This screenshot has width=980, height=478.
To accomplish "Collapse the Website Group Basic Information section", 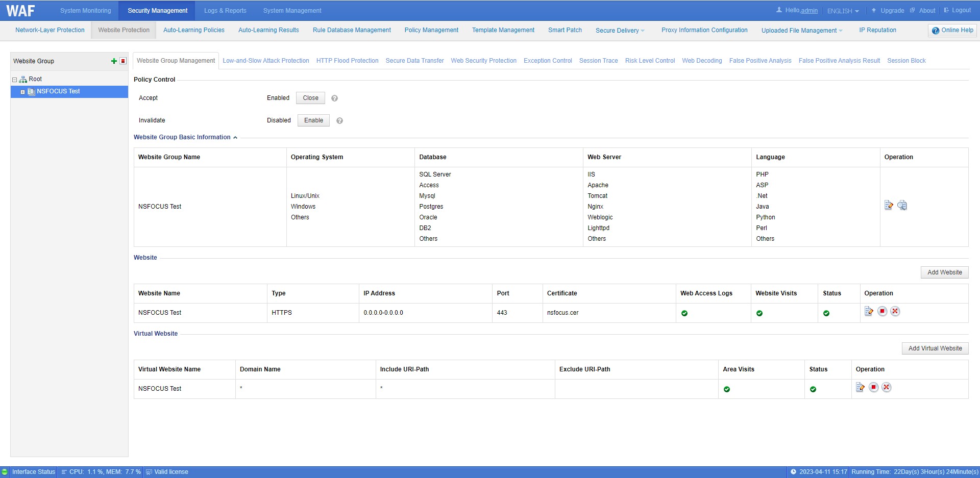I will tap(235, 138).
